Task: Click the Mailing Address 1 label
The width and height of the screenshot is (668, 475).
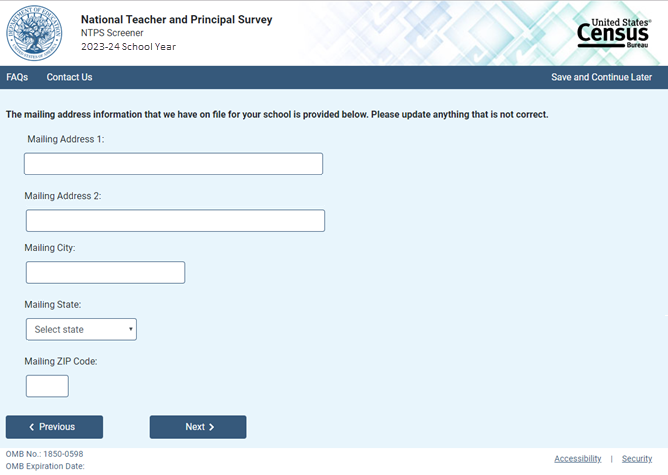Action: 66,139
